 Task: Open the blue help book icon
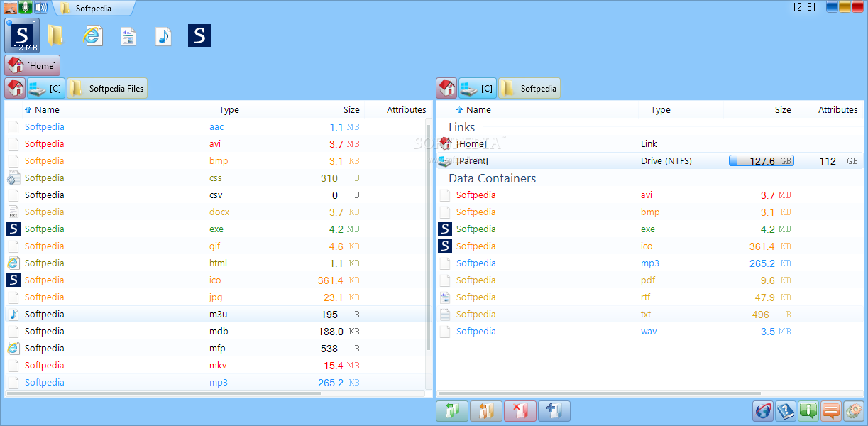coord(786,411)
